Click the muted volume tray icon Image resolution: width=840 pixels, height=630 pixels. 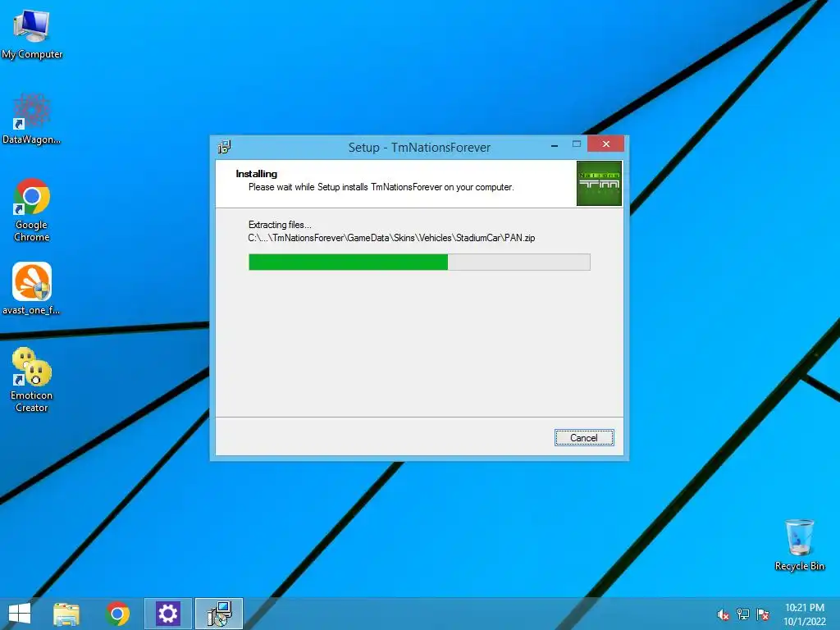tap(724, 614)
